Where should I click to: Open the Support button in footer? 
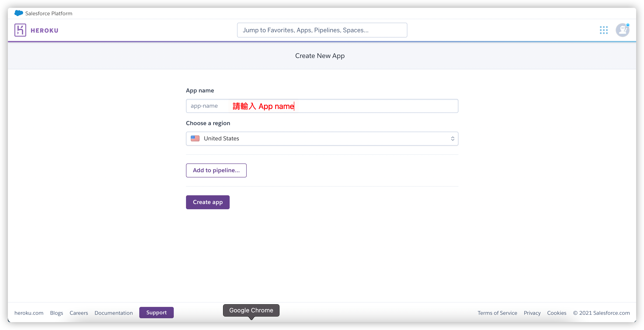[156, 313]
